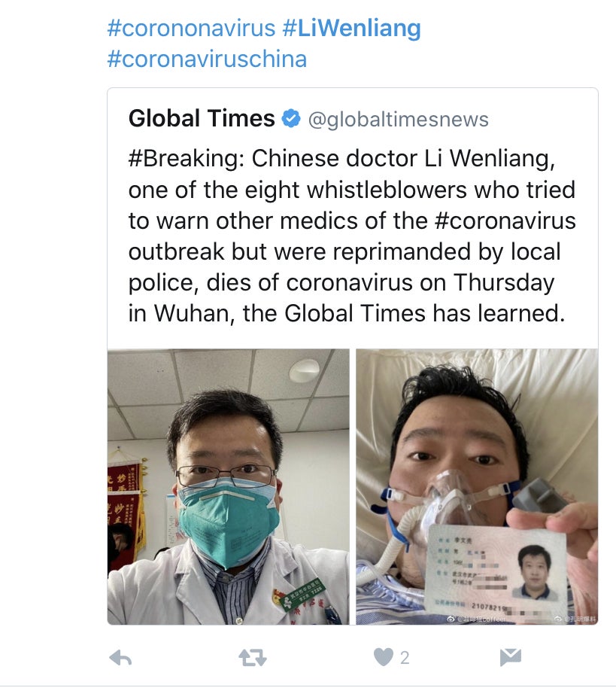Click the like count showing 2
616x691 pixels.
(x=405, y=658)
